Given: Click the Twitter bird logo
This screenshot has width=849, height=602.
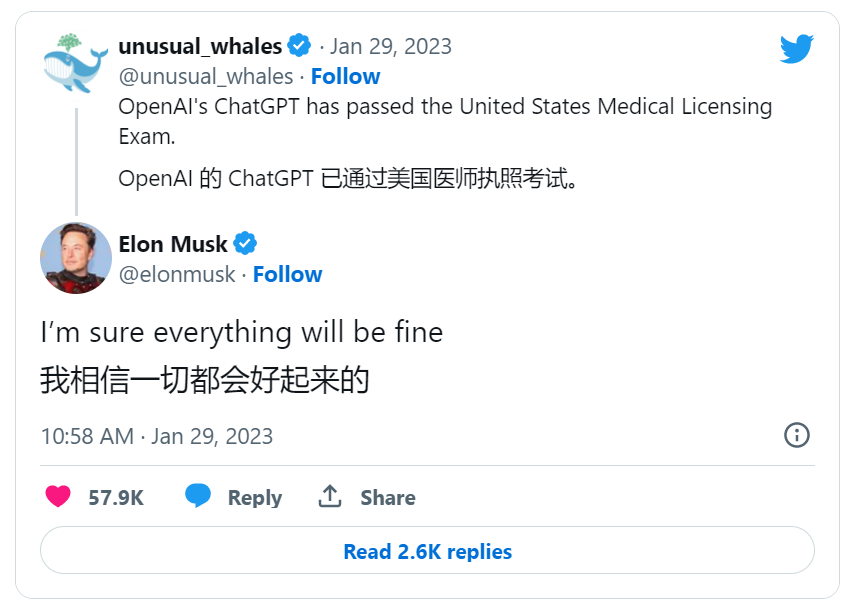Looking at the screenshot, I should click(x=796, y=48).
